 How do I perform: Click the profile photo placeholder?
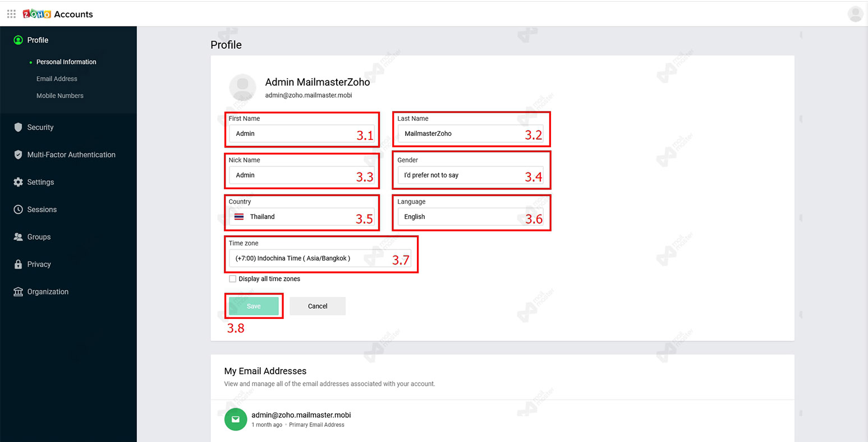pyautogui.click(x=242, y=87)
